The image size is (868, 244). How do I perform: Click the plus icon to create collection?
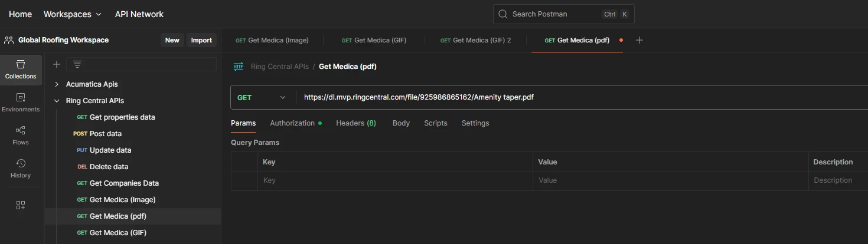tap(57, 64)
